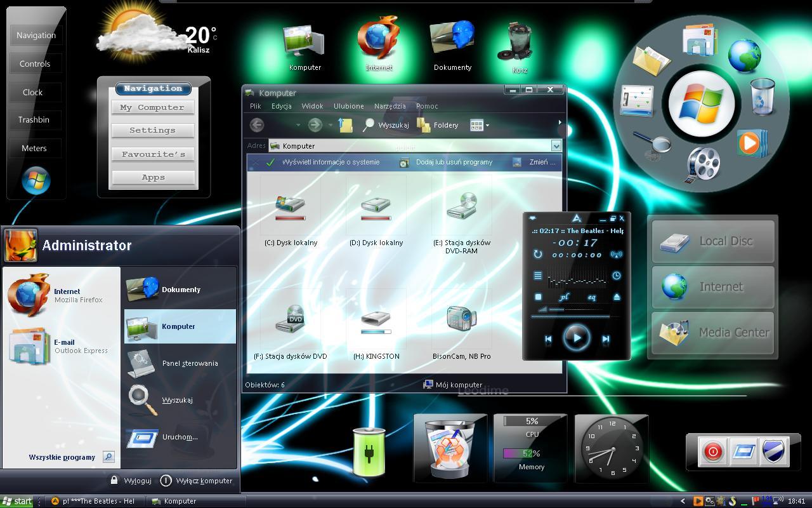Viewport: 812px width, 508px height.
Task: Open the media player list menu icon
Action: pyautogui.click(x=538, y=276)
